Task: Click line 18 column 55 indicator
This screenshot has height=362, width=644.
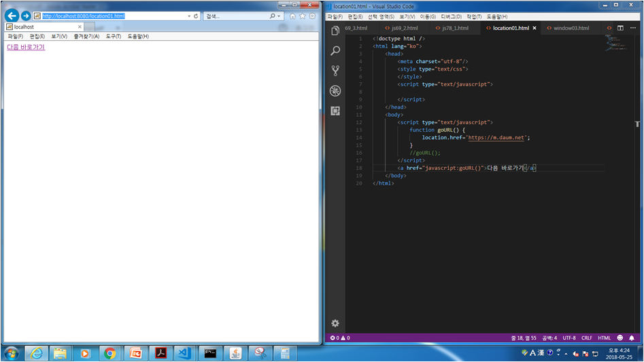Action: 523,338
